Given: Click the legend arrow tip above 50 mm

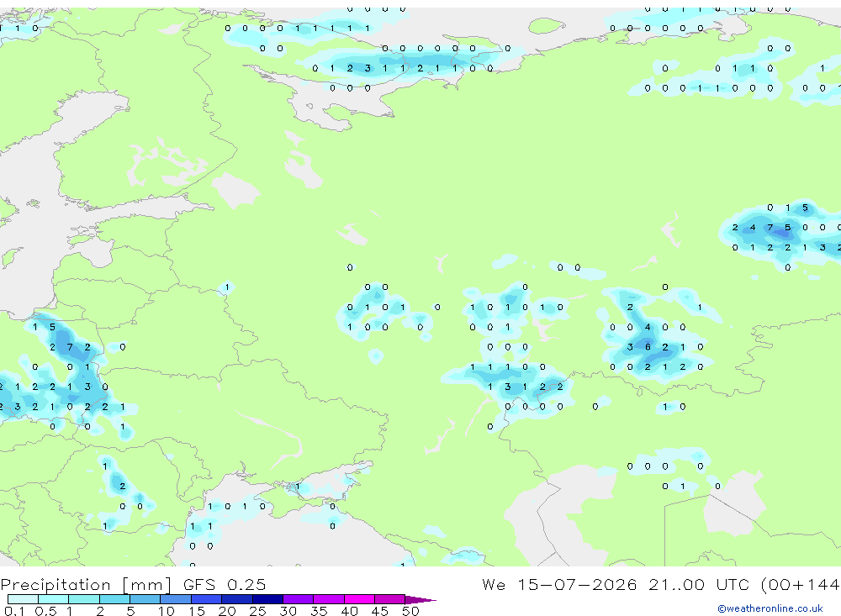Looking at the screenshot, I should (x=420, y=599).
